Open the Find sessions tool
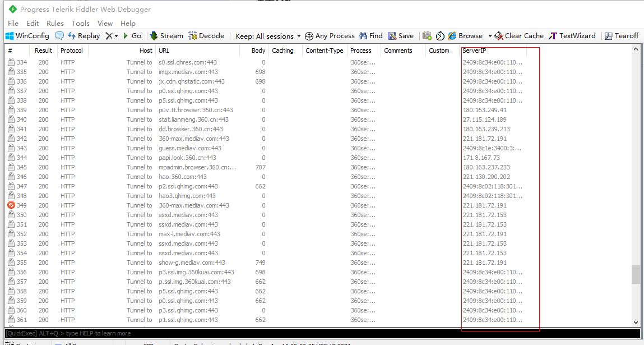Image resolution: width=644 pixels, height=345 pixels. (370, 36)
